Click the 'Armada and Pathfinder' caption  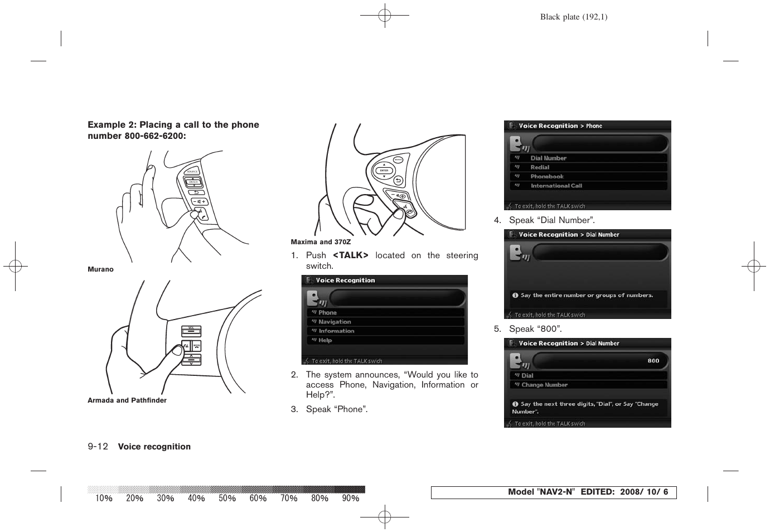[x=127, y=400]
